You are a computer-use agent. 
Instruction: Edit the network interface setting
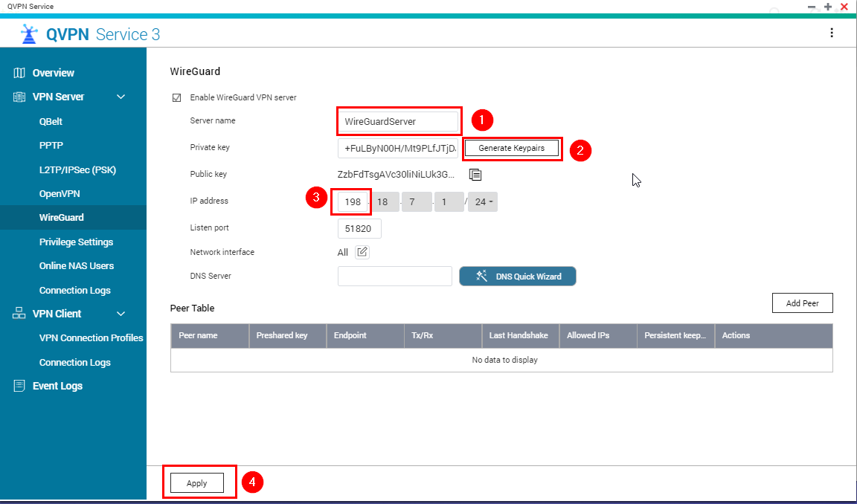click(362, 252)
